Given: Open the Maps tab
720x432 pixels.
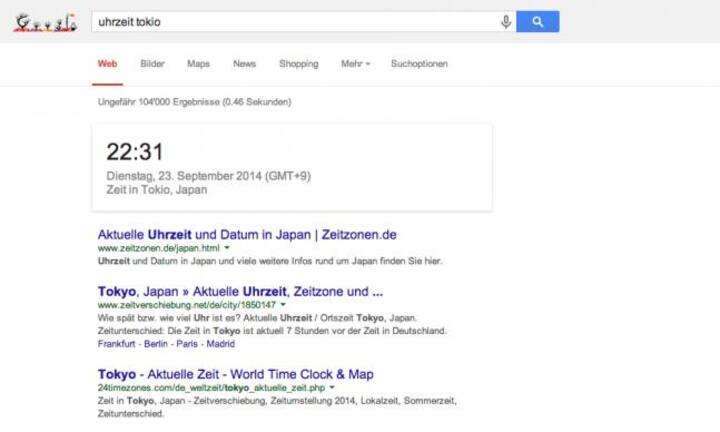Looking at the screenshot, I should click(x=198, y=64).
